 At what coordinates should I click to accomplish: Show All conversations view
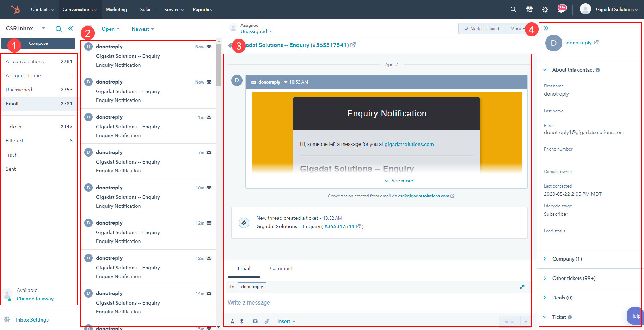tap(39, 61)
